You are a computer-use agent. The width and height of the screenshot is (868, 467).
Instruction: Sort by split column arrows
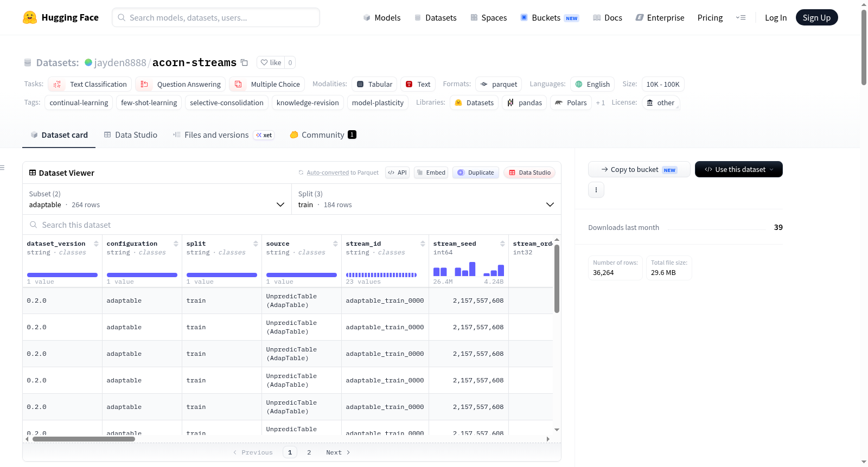coord(256,244)
